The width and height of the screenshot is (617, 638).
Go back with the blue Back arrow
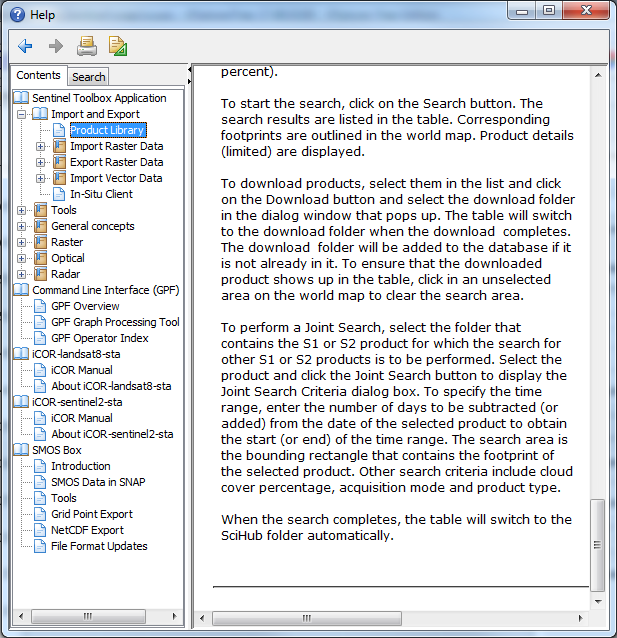[25, 46]
